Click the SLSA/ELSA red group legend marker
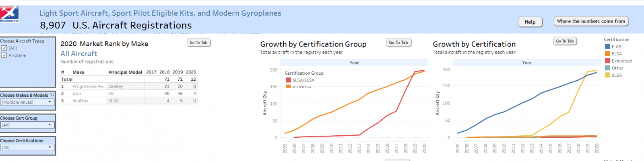Screen dimensions: 644x161 tap(288, 80)
